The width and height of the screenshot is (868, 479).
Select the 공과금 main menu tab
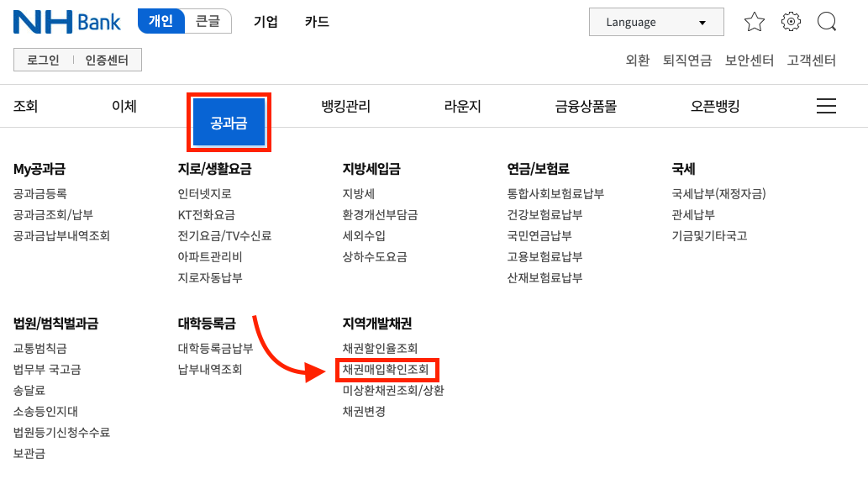pyautogui.click(x=229, y=123)
